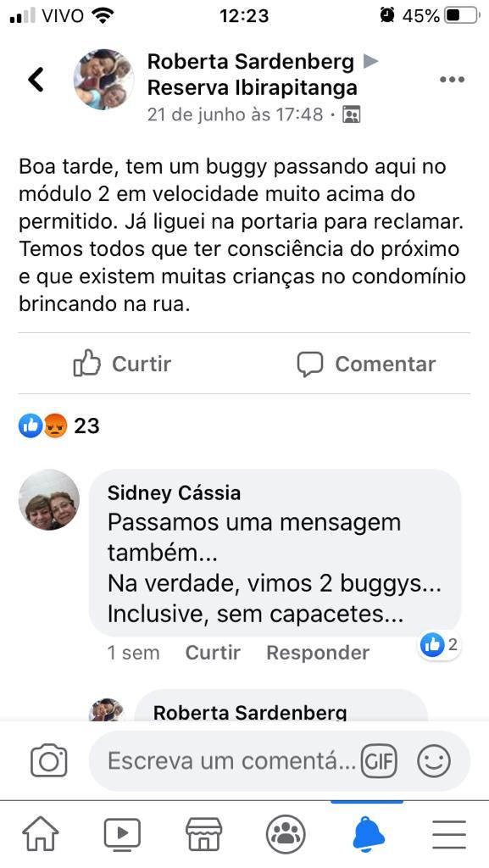This screenshot has width=489, height=868.
Task: Open the emoji smiley picker
Action: (x=434, y=760)
